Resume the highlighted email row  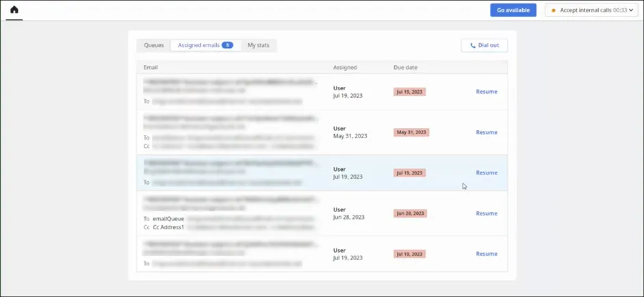coord(487,172)
